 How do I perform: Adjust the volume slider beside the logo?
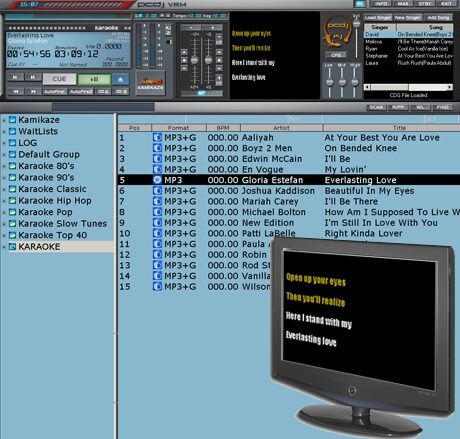pos(356,37)
